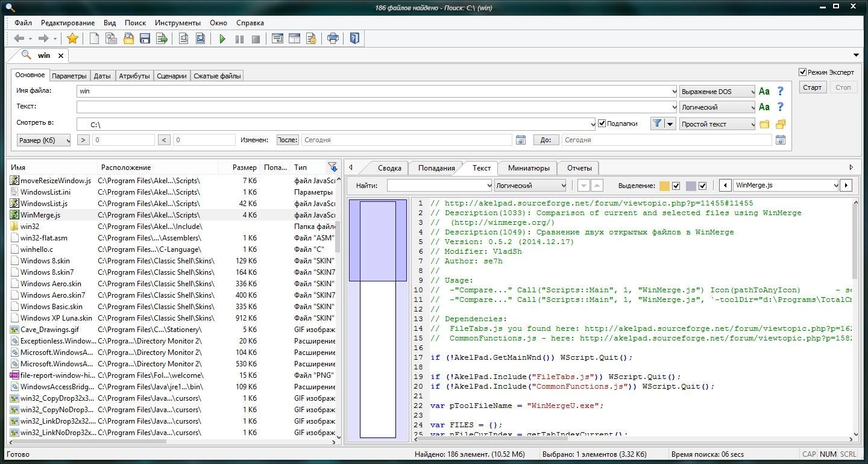This screenshot has height=464, width=868.
Task: Open the Инструменты menu
Action: (177, 22)
